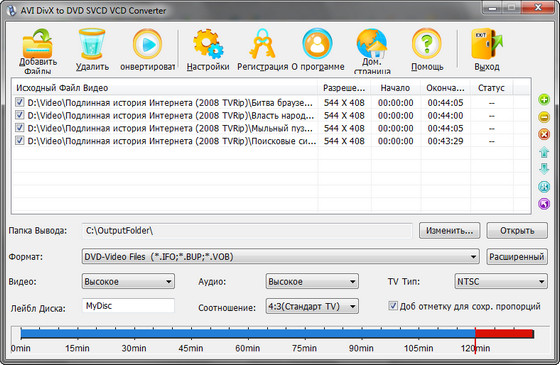Viewport: 560px width, 365px height.
Task: Click the Выход exit door icon
Action: (487, 44)
